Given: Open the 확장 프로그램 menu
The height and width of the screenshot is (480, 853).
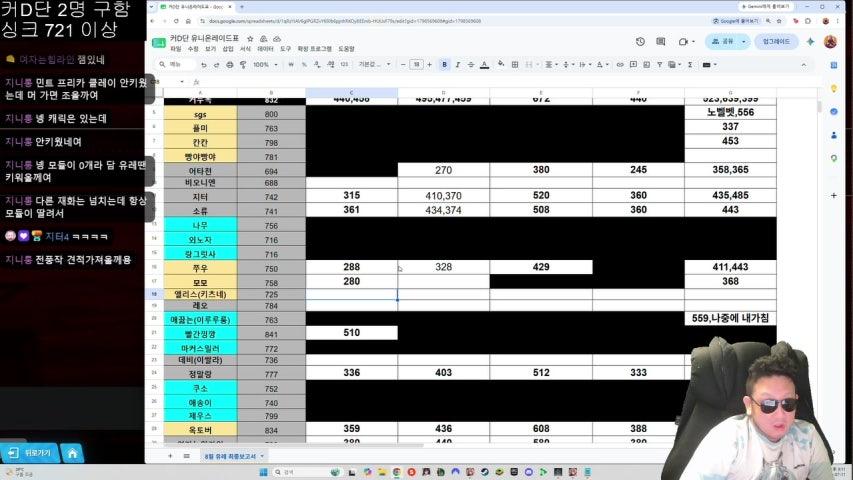Looking at the screenshot, I should [x=314, y=49].
